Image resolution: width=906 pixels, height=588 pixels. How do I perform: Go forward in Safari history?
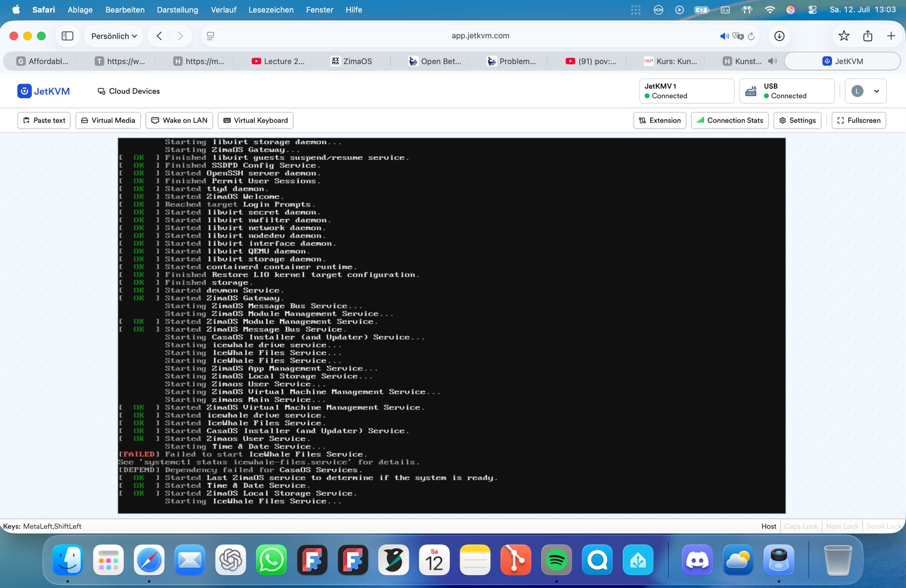pos(180,36)
